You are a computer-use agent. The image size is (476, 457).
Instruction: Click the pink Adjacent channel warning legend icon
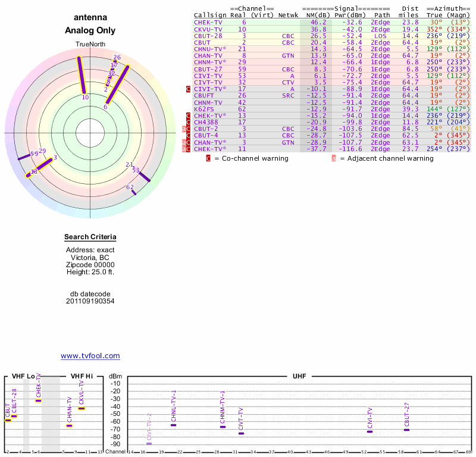point(334,158)
